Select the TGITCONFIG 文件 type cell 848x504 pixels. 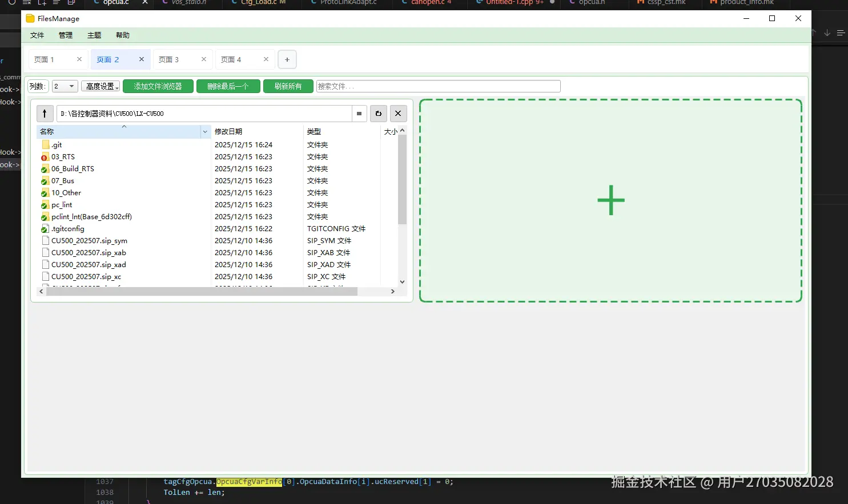pyautogui.click(x=336, y=229)
